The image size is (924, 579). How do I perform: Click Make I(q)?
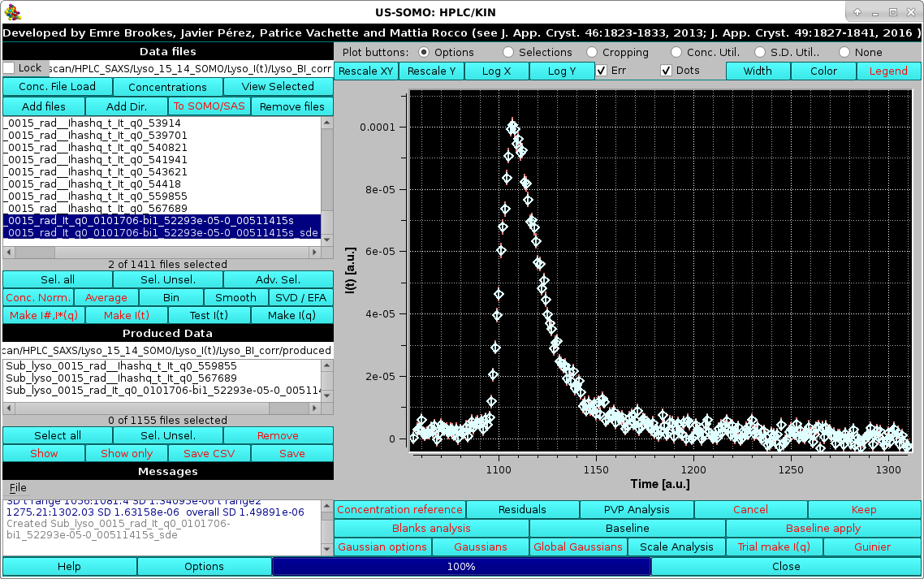[291, 315]
